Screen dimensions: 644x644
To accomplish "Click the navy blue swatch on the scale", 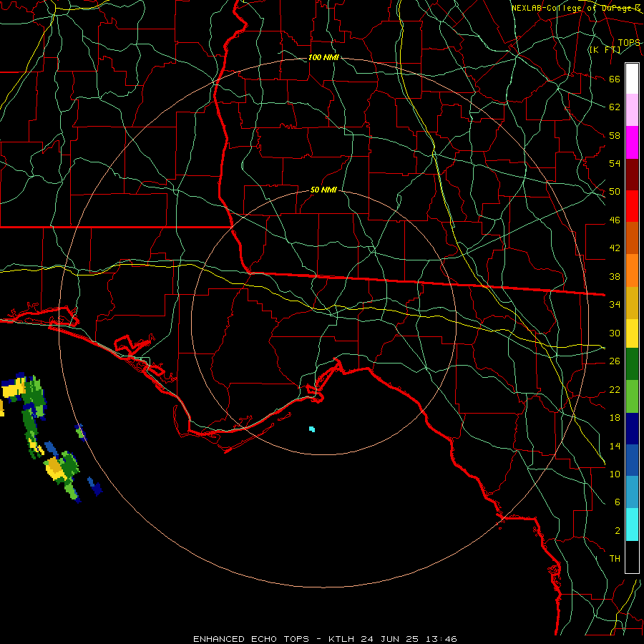I will [x=632, y=429].
